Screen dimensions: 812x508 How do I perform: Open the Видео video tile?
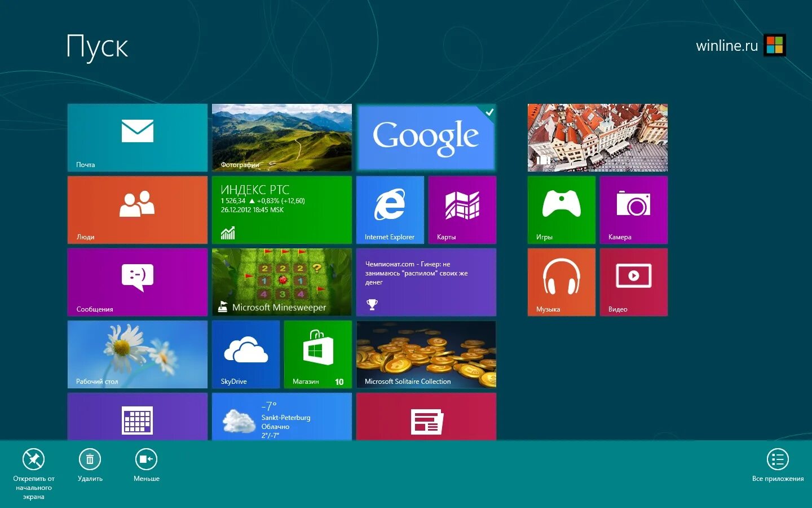634,282
